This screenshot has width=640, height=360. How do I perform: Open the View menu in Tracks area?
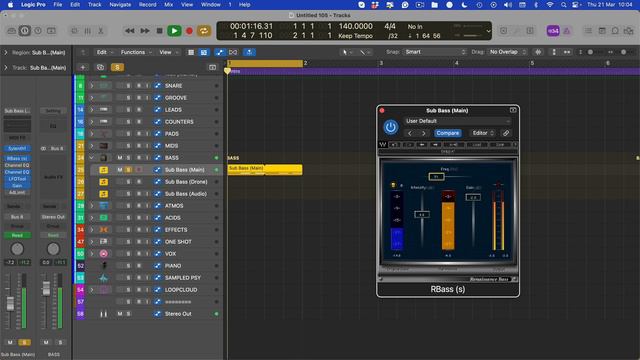pyautogui.click(x=168, y=52)
